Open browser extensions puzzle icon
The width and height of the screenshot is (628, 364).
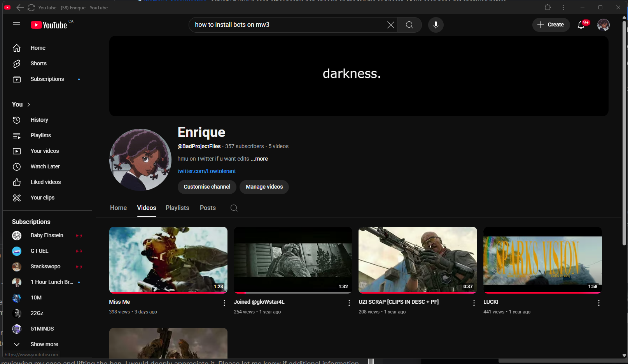(x=548, y=7)
